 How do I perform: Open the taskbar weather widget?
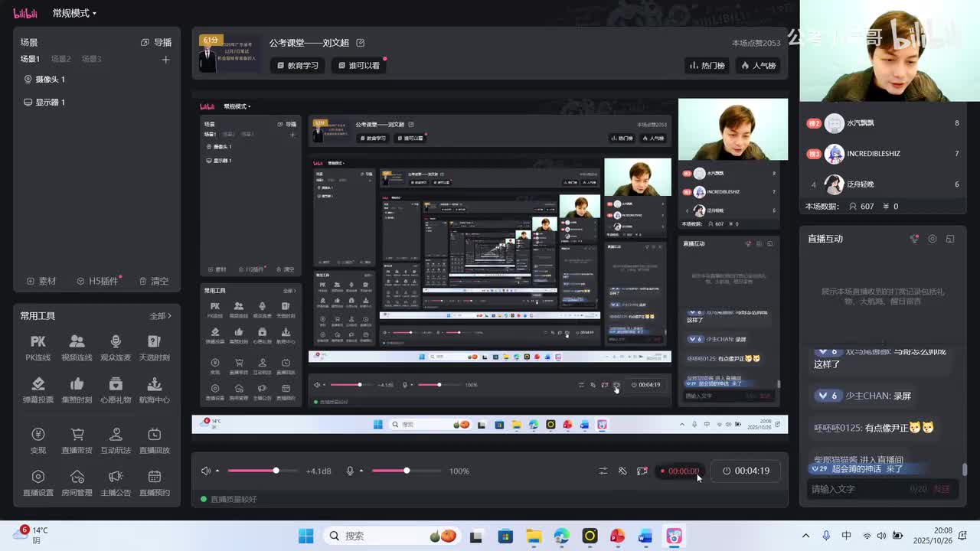[31, 535]
